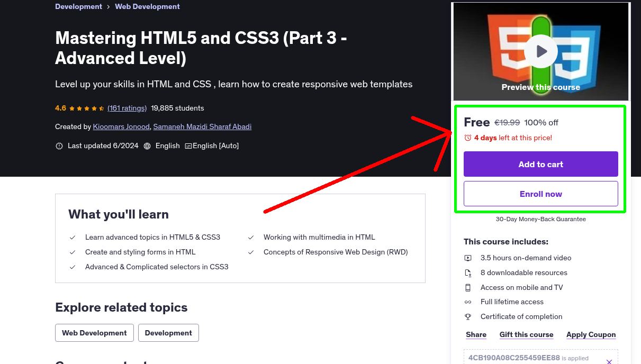Click the course subtitle Level up your skills
This screenshot has height=364, width=641.
pos(233,84)
